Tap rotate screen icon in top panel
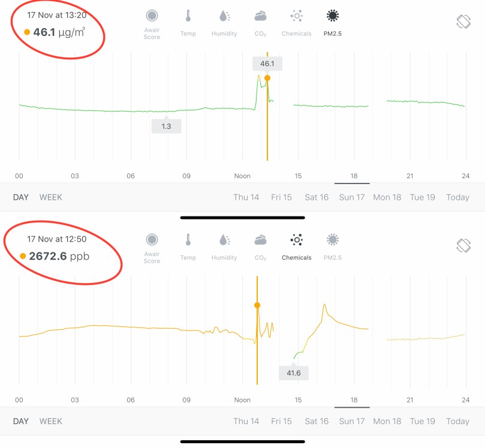 point(464,22)
